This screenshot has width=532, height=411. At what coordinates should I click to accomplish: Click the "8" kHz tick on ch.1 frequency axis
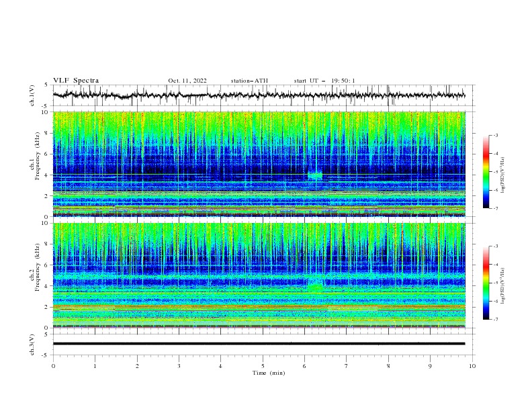click(x=47, y=133)
